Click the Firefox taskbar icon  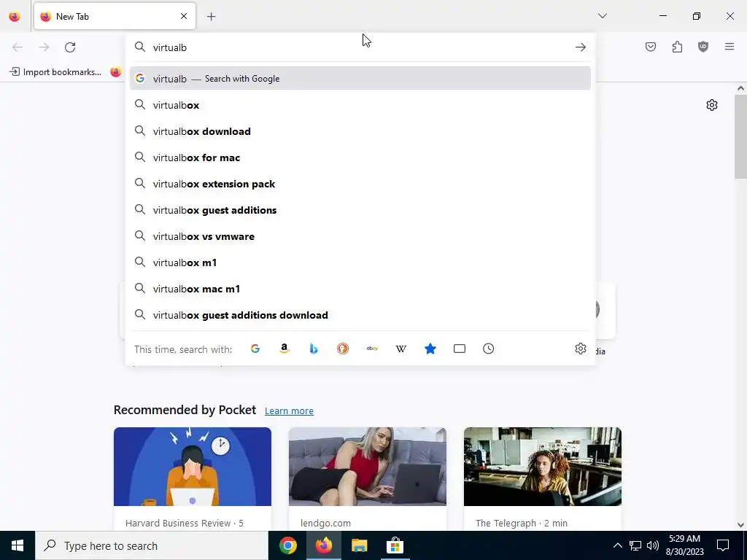click(x=323, y=545)
